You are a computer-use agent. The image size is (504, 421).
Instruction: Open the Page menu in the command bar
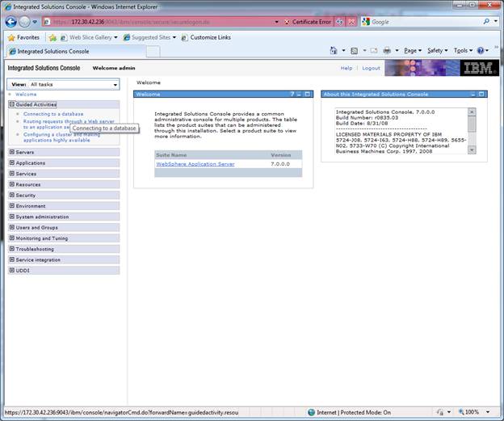coord(412,51)
